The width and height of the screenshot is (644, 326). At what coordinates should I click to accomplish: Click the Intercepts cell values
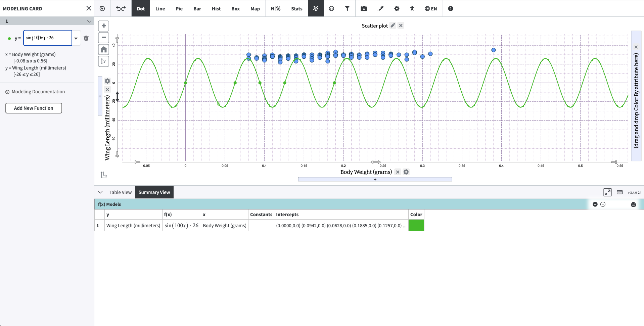coord(341,226)
